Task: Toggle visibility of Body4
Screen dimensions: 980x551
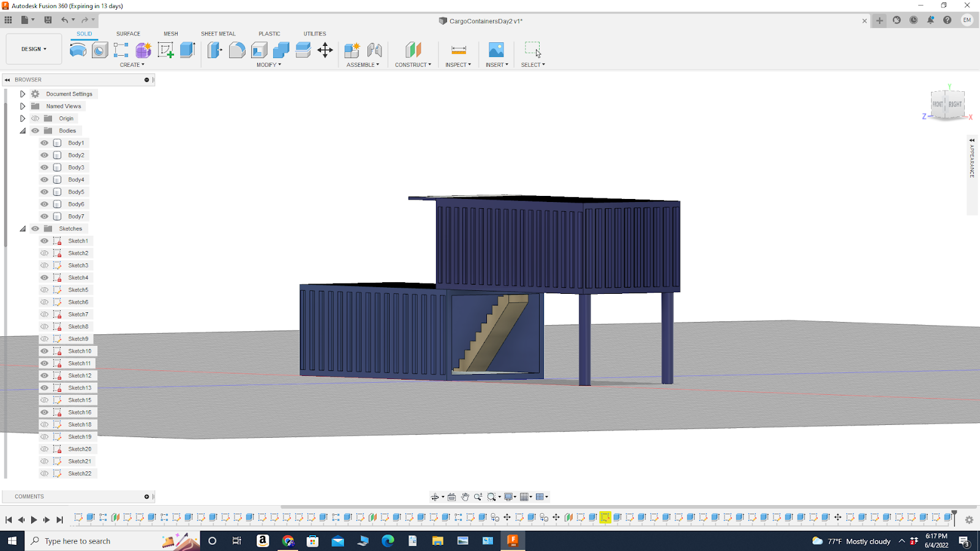Action: tap(44, 179)
